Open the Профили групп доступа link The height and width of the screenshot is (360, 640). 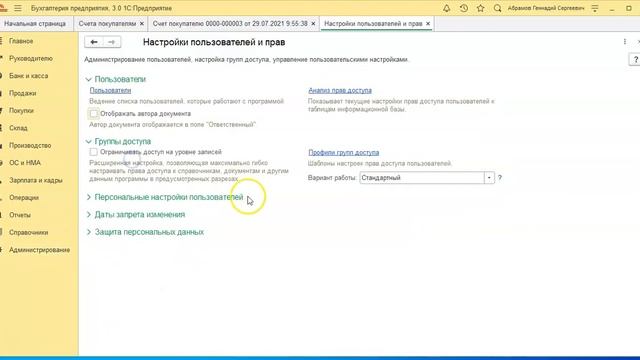(344, 153)
